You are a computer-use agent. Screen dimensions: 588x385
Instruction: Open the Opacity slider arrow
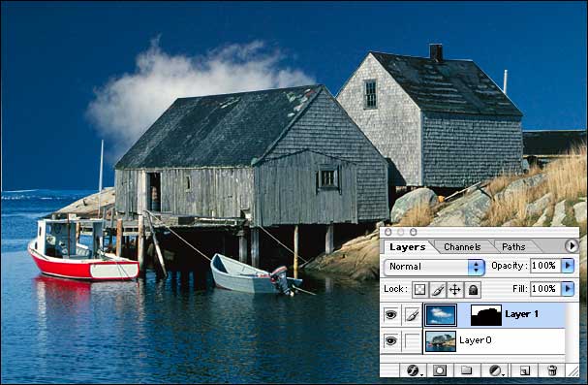[x=568, y=266]
